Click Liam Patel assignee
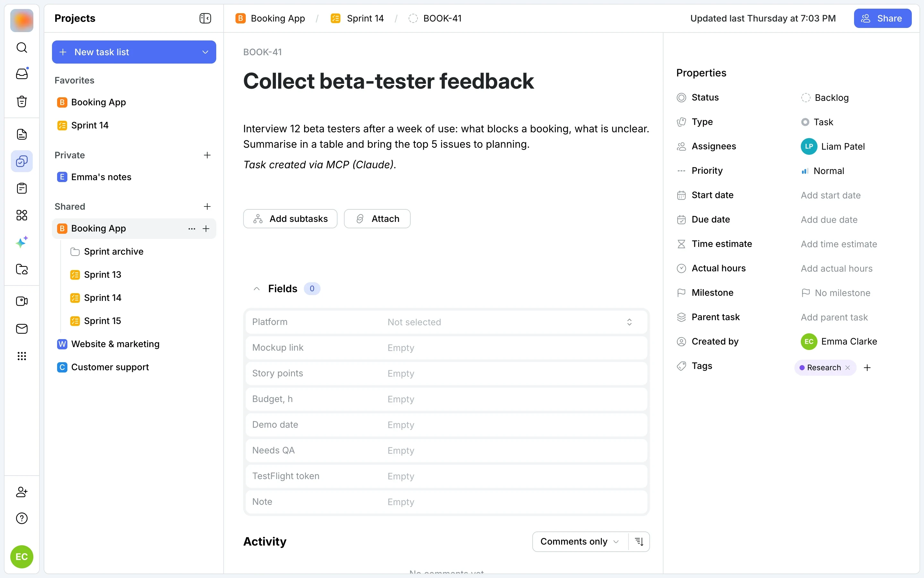 click(x=833, y=146)
